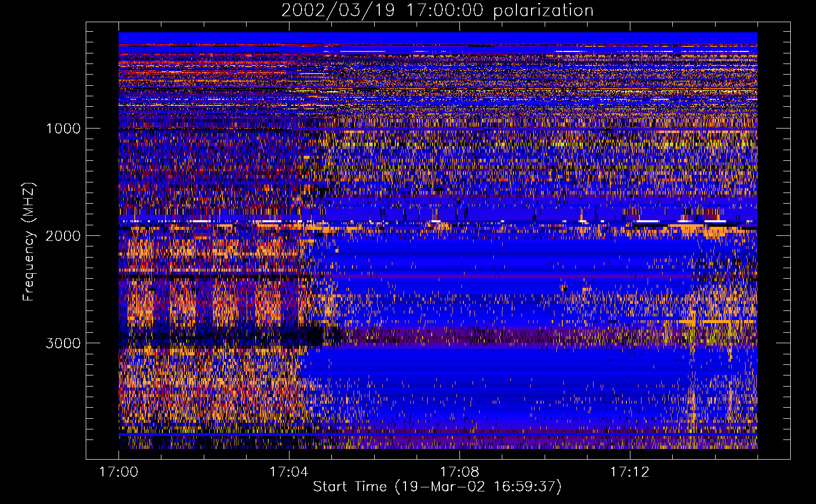Viewport: 816px width, 504px height.
Task: Click the 1000 frequency tick label
Action: coord(63,129)
